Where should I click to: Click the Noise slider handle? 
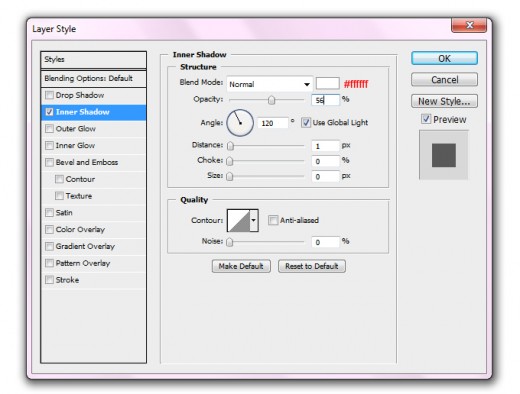click(230, 242)
